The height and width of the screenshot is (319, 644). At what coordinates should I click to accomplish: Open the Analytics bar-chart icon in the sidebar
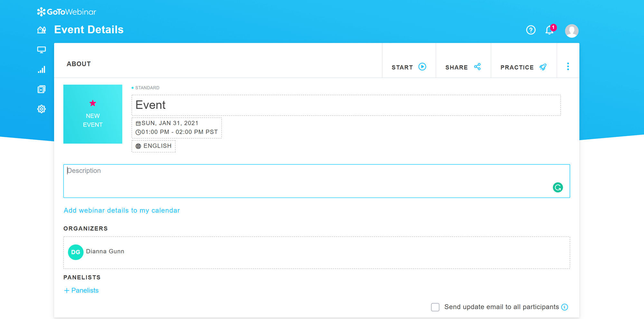42,69
